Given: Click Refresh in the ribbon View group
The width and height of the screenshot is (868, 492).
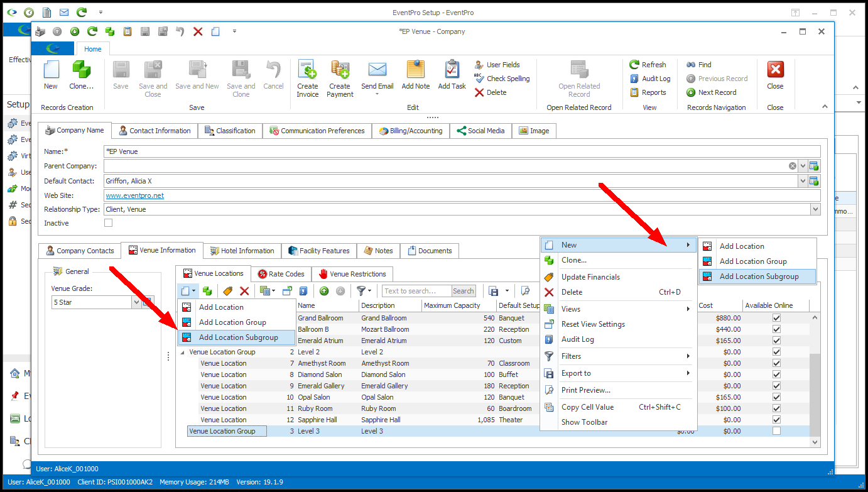Looking at the screenshot, I should click(648, 65).
